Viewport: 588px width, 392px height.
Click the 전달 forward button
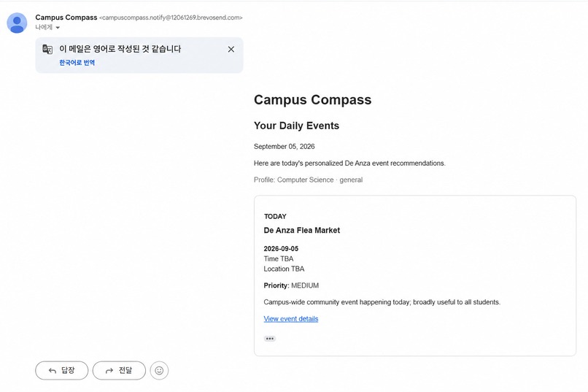click(x=119, y=371)
